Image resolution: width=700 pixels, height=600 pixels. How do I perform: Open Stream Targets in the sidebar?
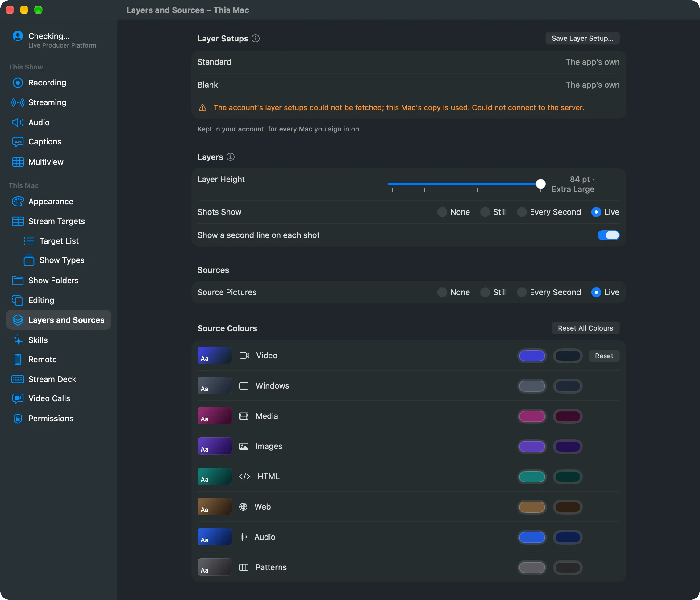59,221
